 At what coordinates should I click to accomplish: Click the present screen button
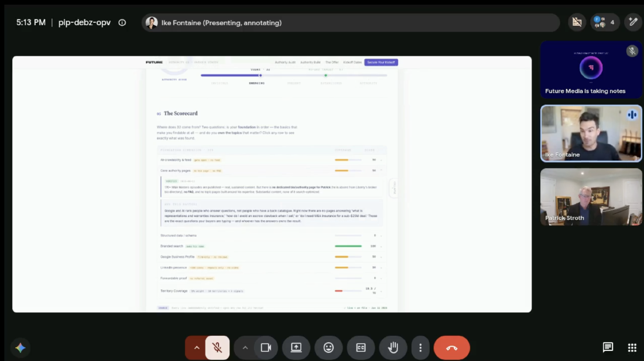296,348
